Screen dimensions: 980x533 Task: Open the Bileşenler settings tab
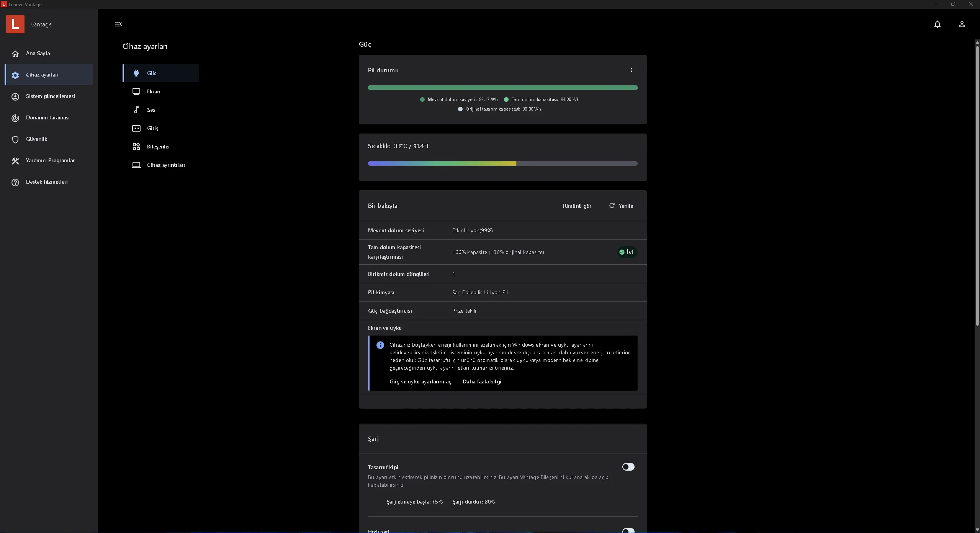[x=158, y=147]
